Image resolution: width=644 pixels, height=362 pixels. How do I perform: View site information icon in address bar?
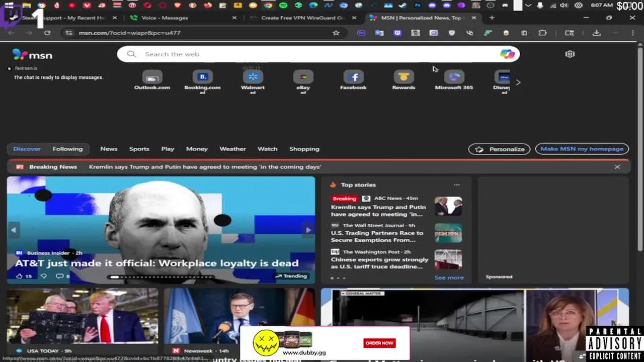68,33
